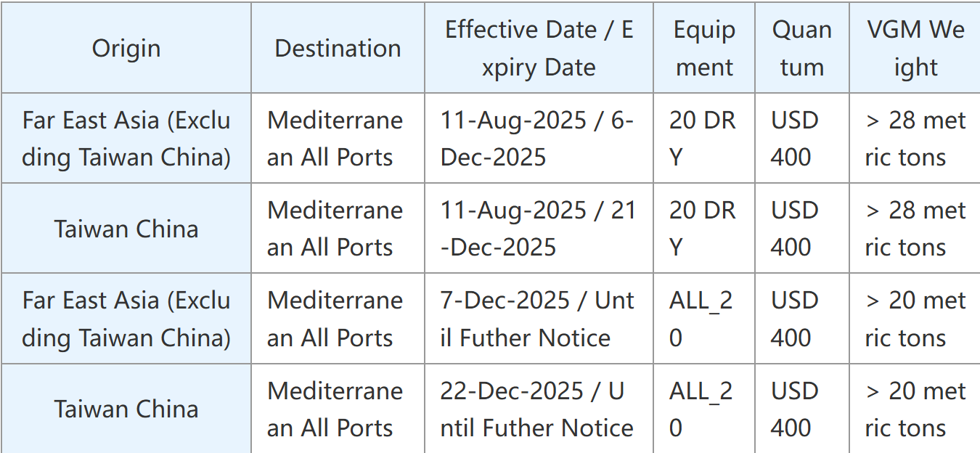Select the Destination column header
980x453 pixels.
(x=338, y=49)
